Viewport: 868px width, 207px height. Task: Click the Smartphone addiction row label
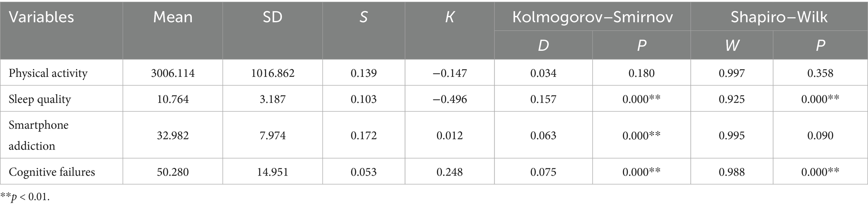(39, 135)
